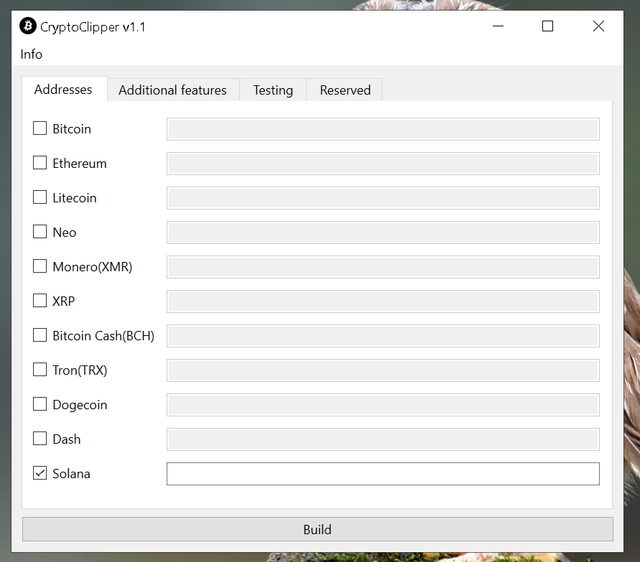The width and height of the screenshot is (640, 562).
Task: Click the Bitcoin Cash(BCH) address field
Action: (383, 336)
